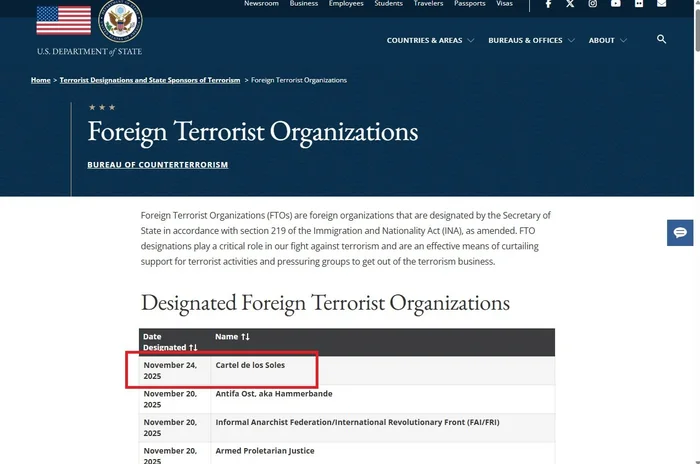This screenshot has width=700, height=464.
Task: Open the Visas top link
Action: coord(504,4)
